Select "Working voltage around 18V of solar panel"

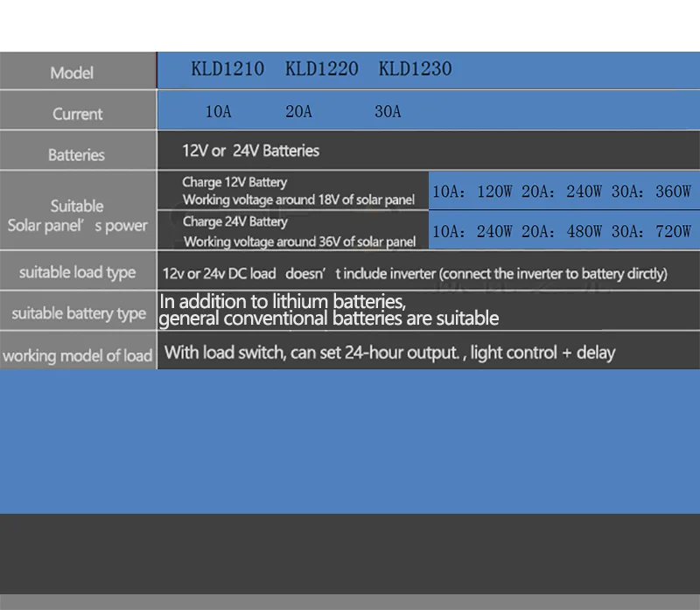(298, 200)
